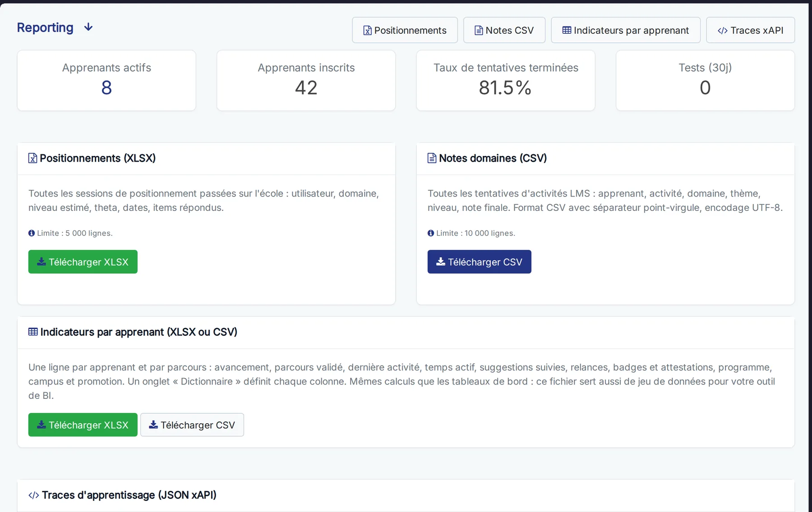Viewport: 812px width, 512px height.
Task: Download Positionnements with Télécharger XLSX
Action: (x=83, y=262)
